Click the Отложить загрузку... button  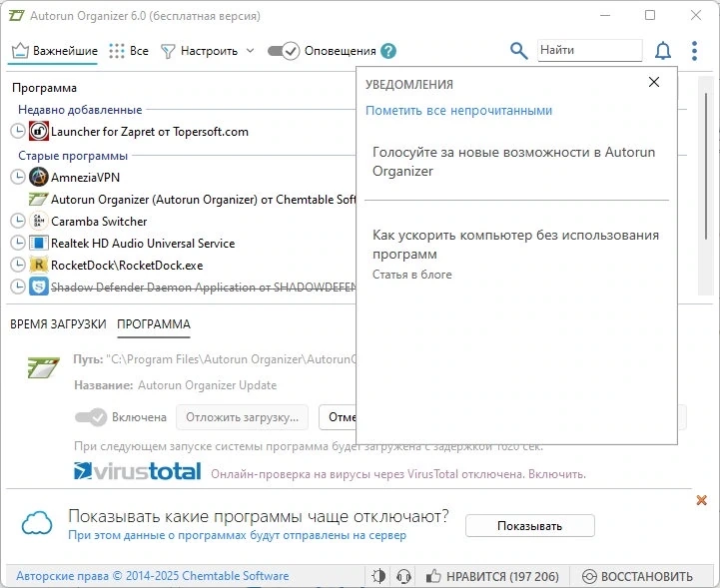click(242, 417)
